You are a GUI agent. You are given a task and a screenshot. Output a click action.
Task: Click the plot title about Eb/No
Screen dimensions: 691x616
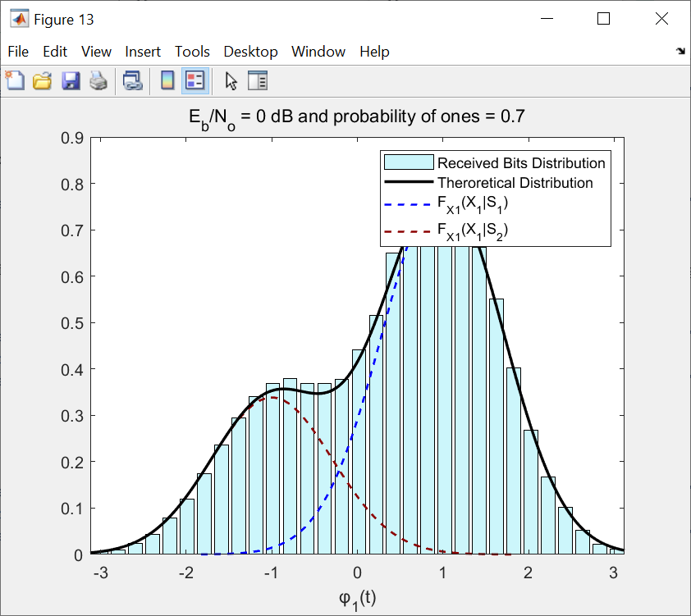(356, 118)
